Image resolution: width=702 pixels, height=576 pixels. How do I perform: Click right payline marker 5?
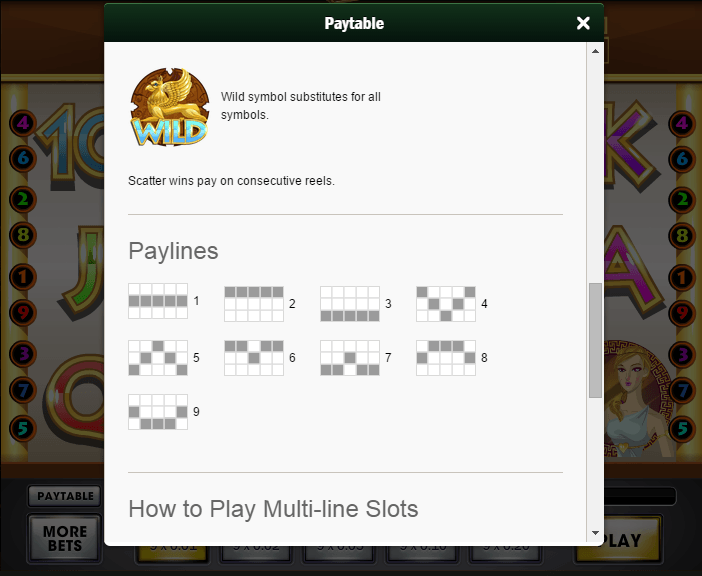tap(682, 428)
